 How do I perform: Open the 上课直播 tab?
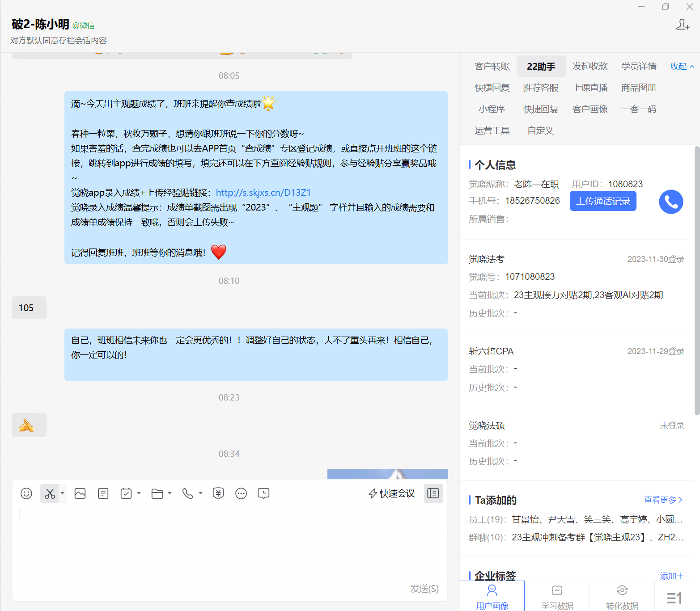coord(590,88)
